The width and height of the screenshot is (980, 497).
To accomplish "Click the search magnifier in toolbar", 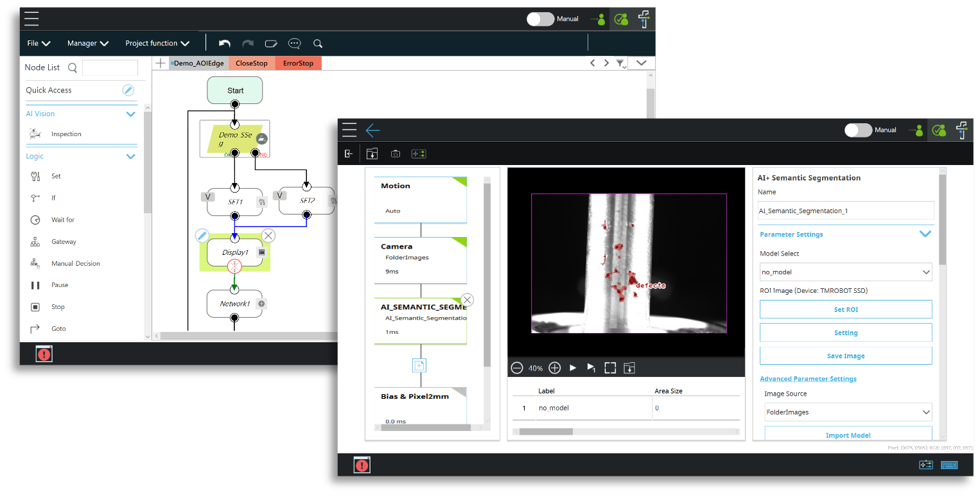I will (317, 44).
